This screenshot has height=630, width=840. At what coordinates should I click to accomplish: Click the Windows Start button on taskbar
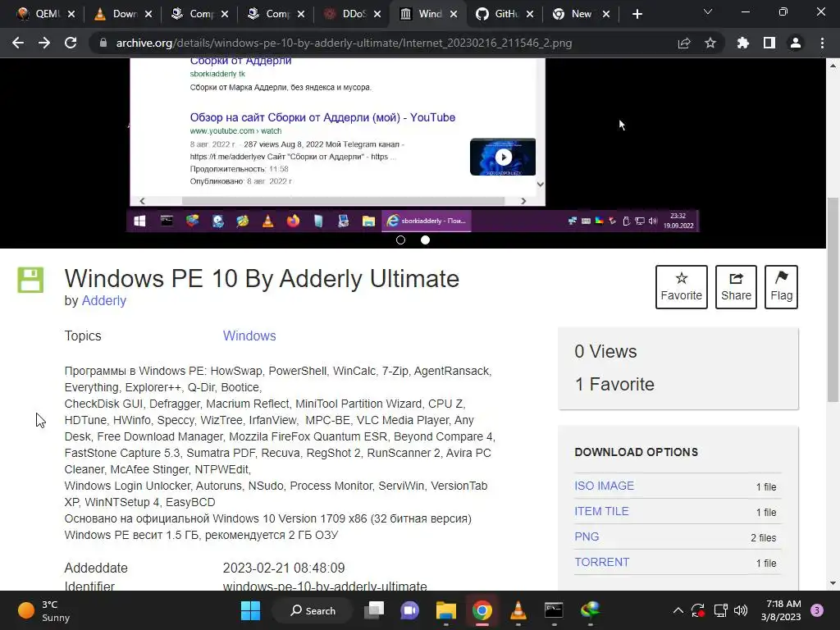coord(251,610)
